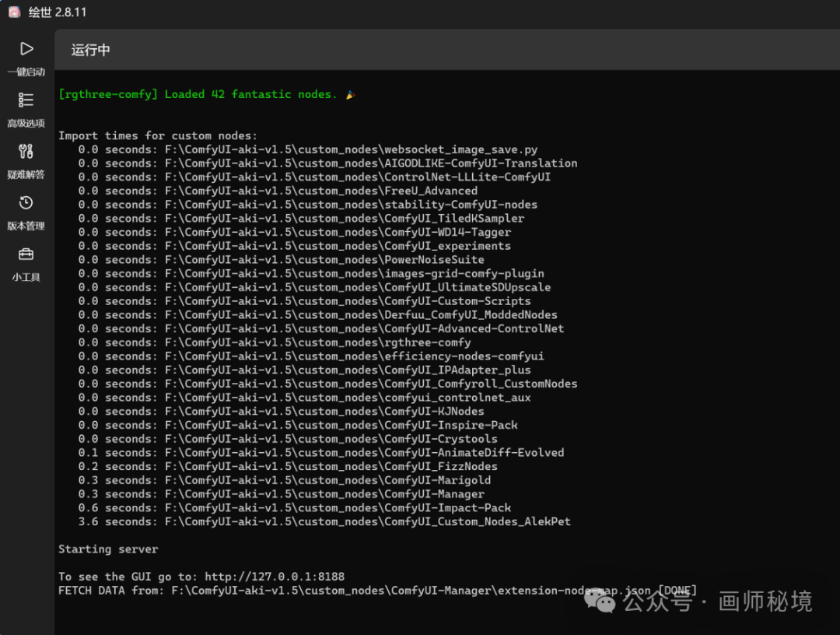Click the ControlNet-LLLite-ComfyUI log line
The height and width of the screenshot is (635, 840).
tap(314, 177)
